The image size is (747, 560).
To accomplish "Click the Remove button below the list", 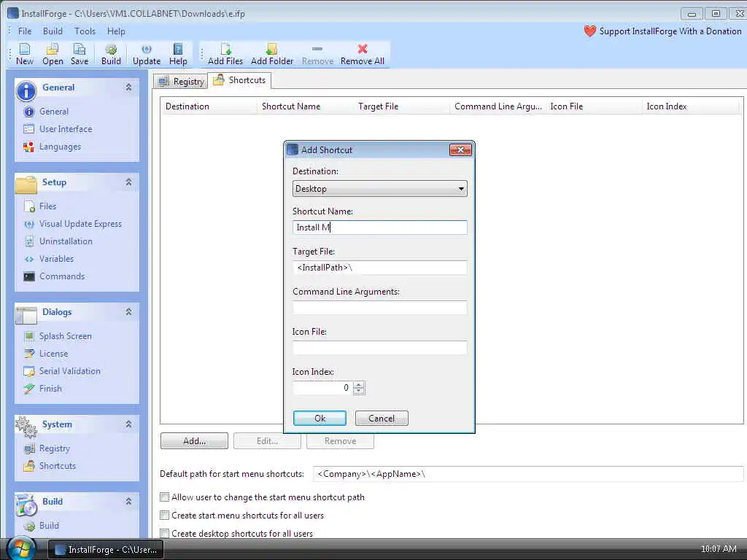I will pos(340,441).
